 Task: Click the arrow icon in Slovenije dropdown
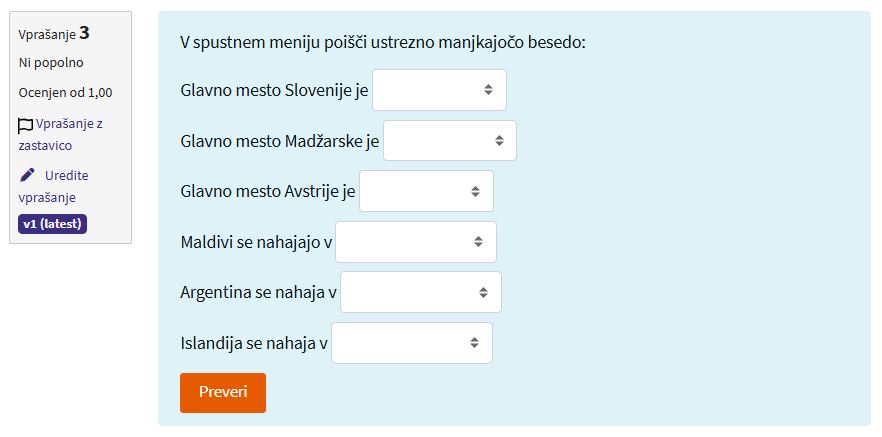[488, 89]
